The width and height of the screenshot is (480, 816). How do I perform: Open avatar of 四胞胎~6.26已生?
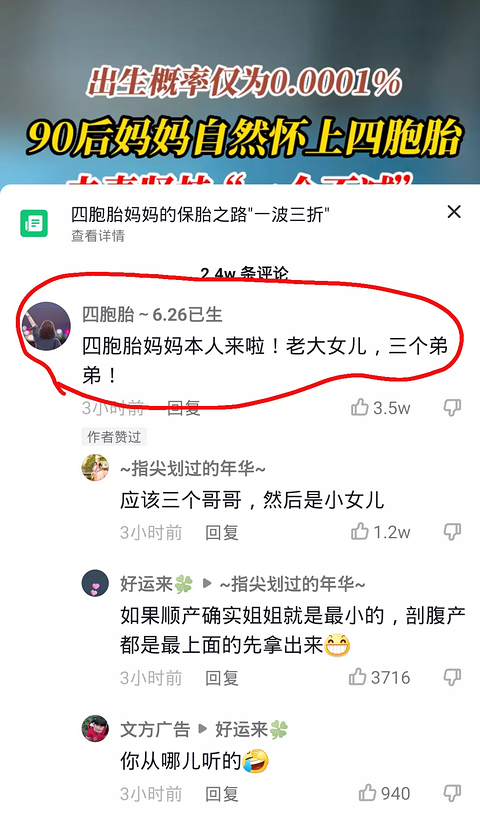[x=46, y=326]
